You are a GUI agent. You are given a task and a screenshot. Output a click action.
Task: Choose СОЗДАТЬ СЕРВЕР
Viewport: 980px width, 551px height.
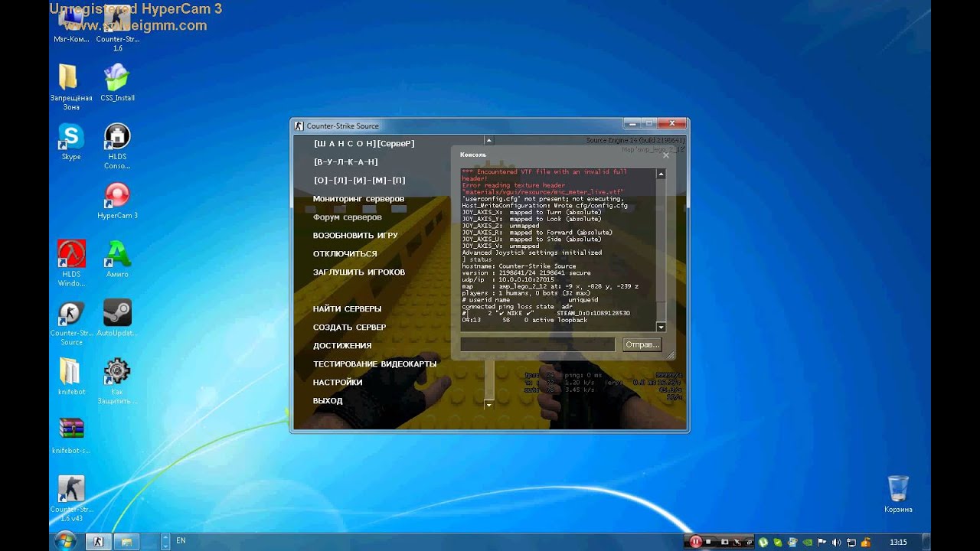click(349, 328)
